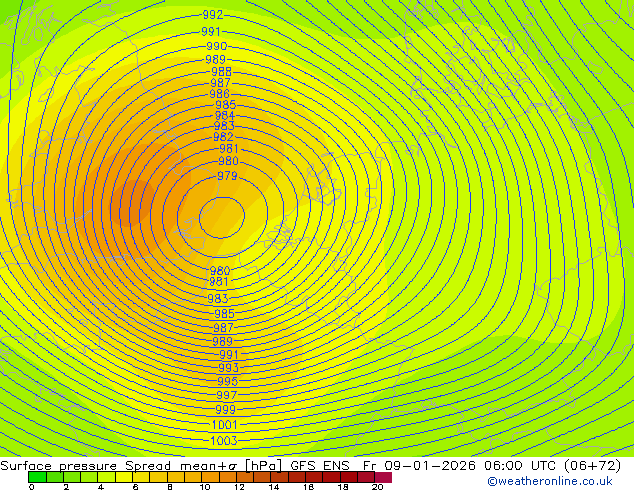Click the 986 contour label
The image size is (634, 490).
point(220,94)
